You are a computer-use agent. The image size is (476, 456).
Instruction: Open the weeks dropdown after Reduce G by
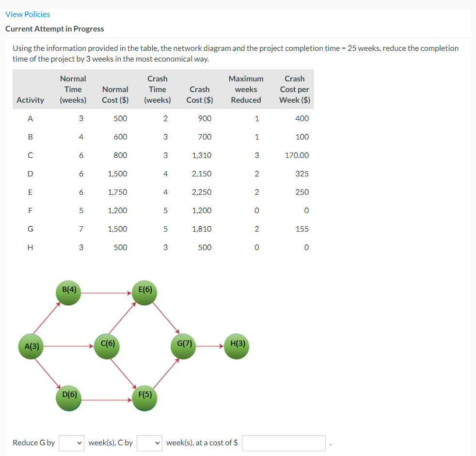71,442
